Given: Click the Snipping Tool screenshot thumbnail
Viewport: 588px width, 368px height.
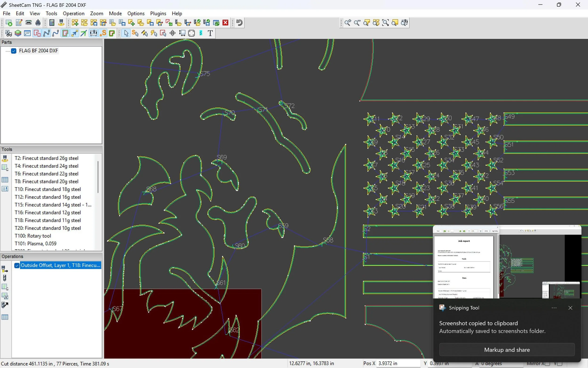Looking at the screenshot, I should (x=507, y=262).
